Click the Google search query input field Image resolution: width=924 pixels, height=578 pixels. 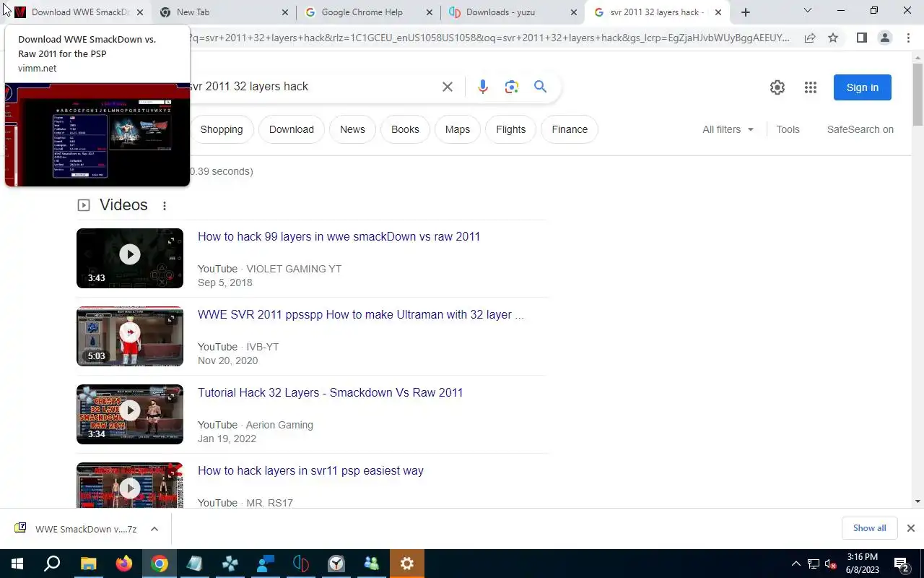point(310,87)
